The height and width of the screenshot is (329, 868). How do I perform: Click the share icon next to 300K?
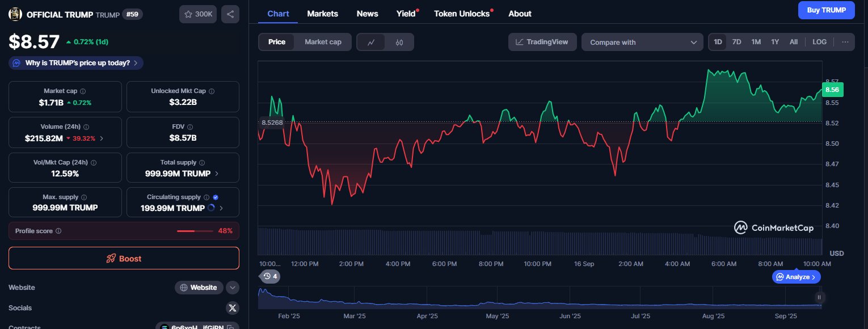coord(230,14)
